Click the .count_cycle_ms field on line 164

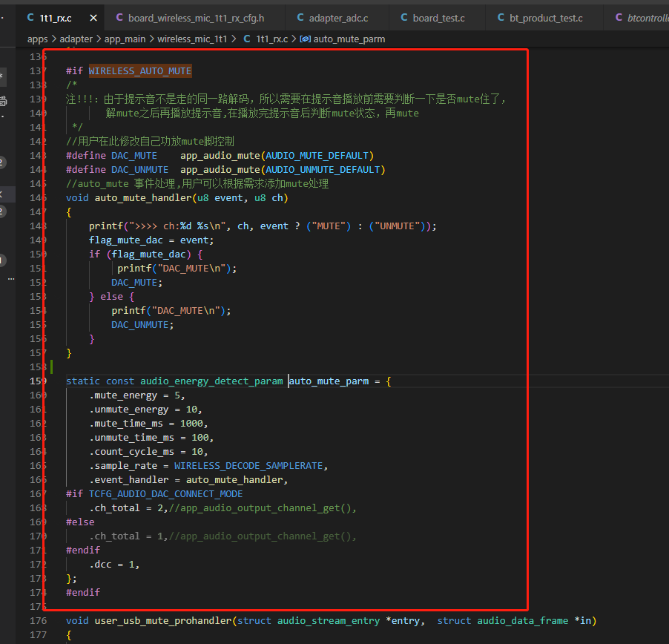[x=131, y=452]
